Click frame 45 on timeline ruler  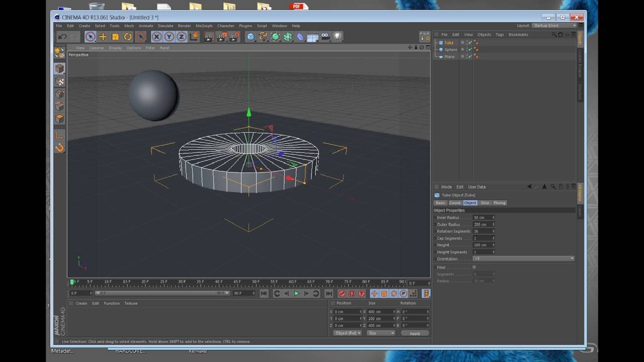tap(237, 282)
